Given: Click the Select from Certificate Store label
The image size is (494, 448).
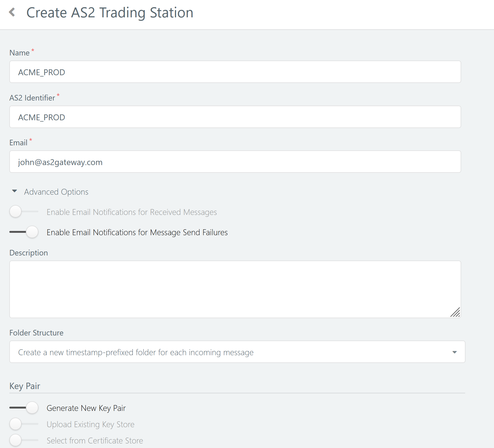Looking at the screenshot, I should click(x=95, y=441).
